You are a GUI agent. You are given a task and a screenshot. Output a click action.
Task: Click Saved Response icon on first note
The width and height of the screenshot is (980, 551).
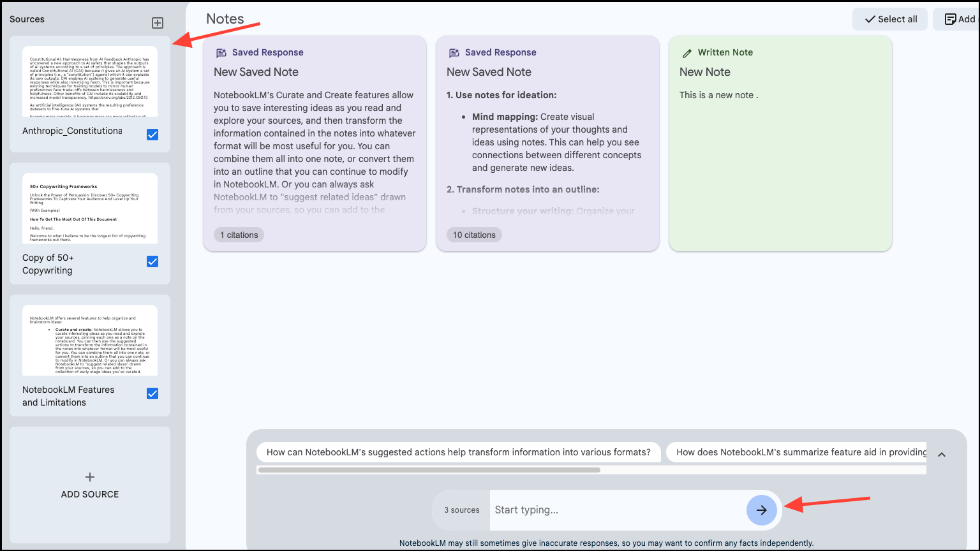point(221,53)
